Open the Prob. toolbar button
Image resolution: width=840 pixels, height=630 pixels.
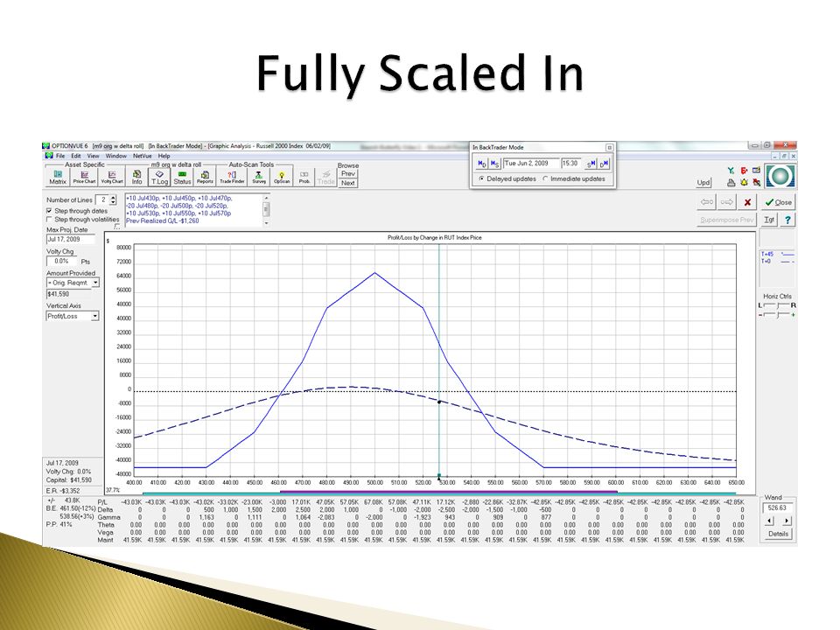304,177
